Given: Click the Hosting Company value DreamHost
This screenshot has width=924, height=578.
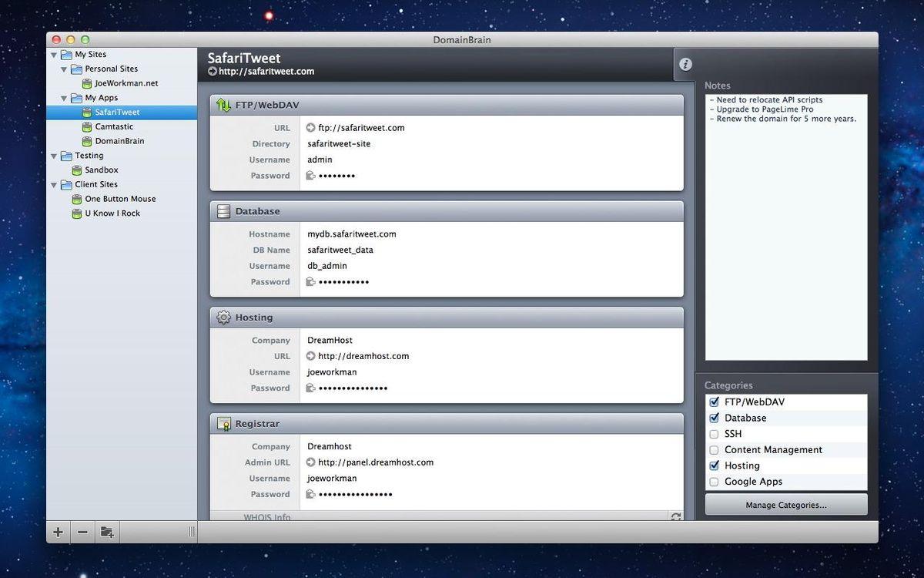Looking at the screenshot, I should (330, 341).
